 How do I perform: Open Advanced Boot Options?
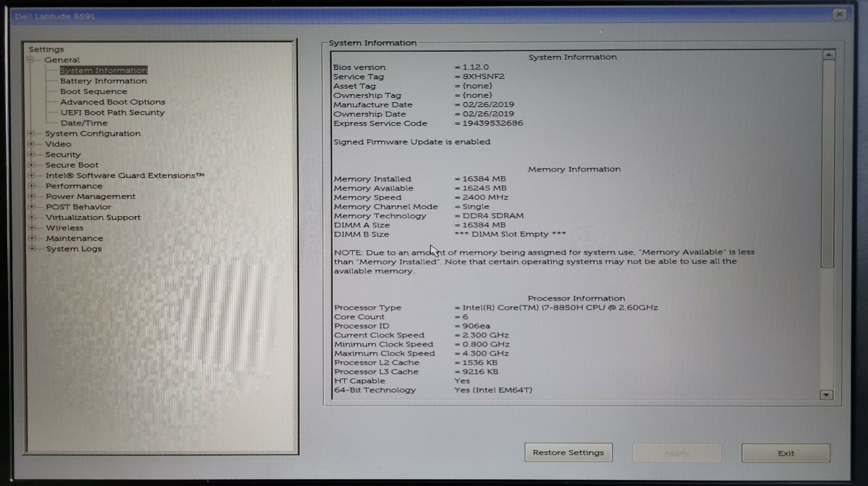point(113,102)
